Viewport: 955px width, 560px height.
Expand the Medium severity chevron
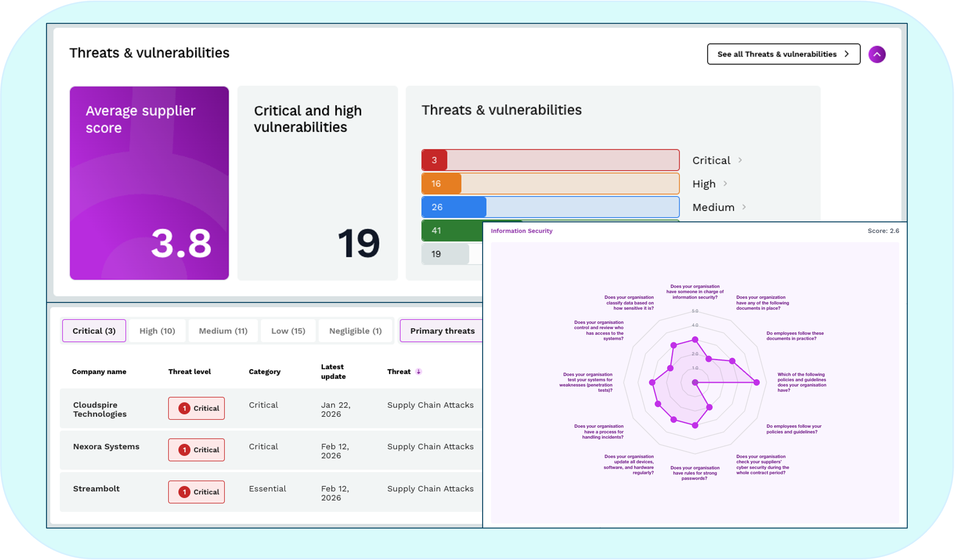click(744, 207)
